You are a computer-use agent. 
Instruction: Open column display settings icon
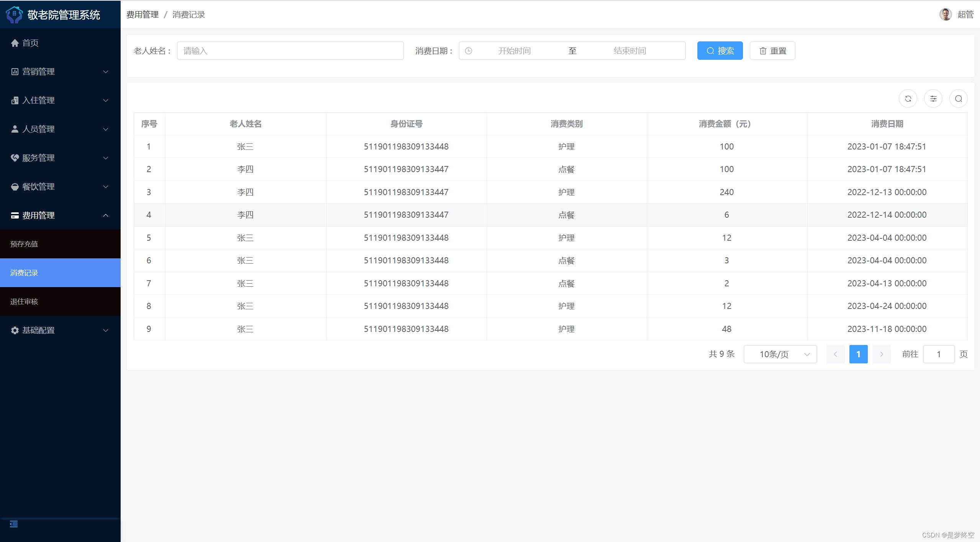point(933,99)
